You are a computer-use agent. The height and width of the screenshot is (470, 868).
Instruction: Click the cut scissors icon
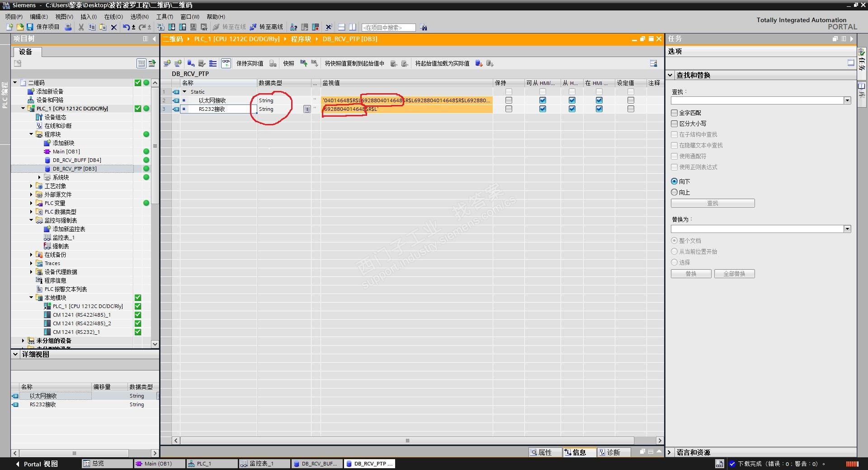81,27
